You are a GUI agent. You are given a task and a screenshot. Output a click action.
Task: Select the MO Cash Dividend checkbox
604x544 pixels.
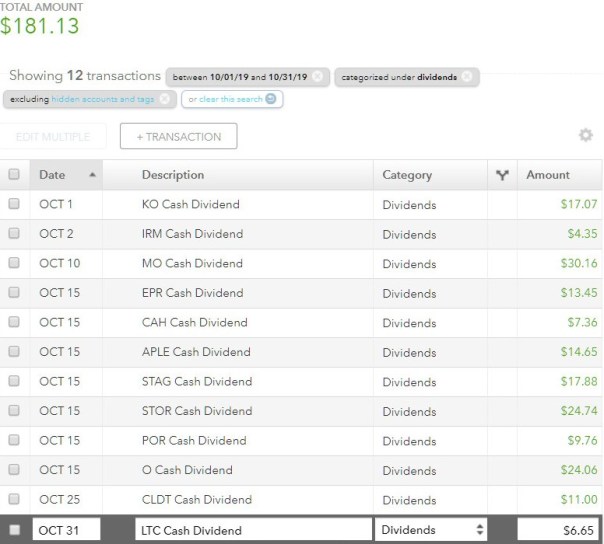point(14,263)
